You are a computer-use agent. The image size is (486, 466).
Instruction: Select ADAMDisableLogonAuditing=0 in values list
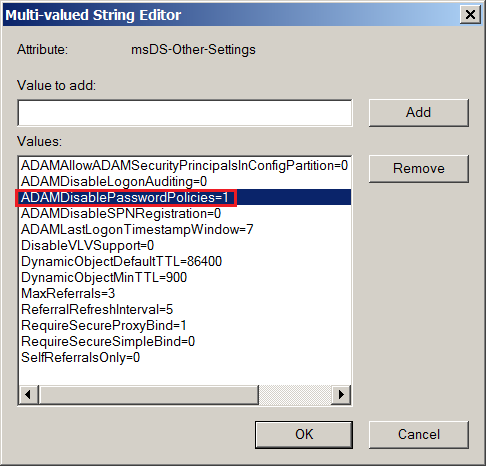[x=185, y=181]
